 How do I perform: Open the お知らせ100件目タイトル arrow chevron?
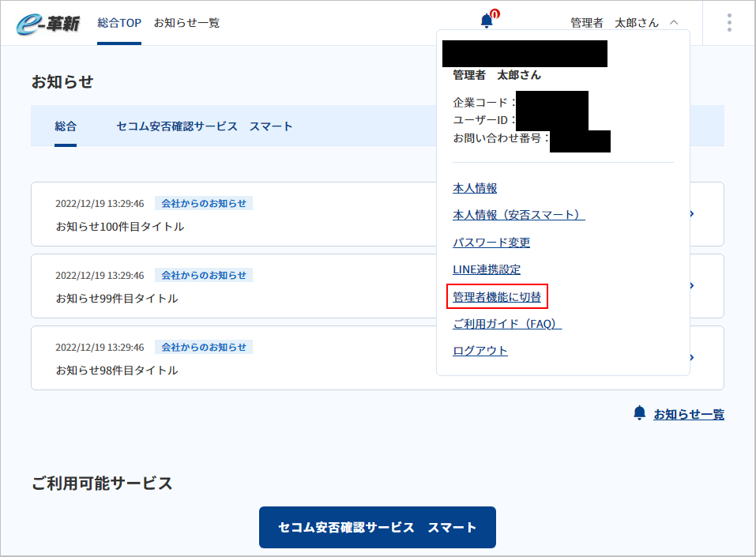(x=692, y=213)
